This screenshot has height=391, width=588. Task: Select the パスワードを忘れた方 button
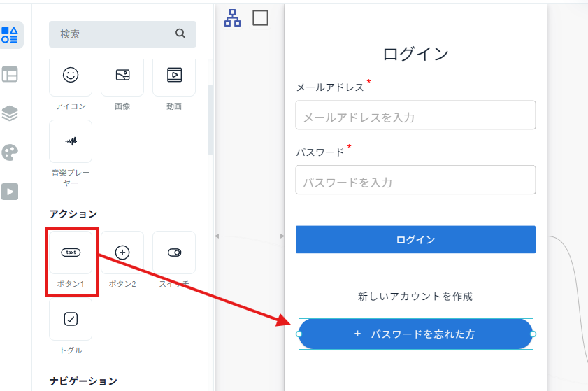415,334
